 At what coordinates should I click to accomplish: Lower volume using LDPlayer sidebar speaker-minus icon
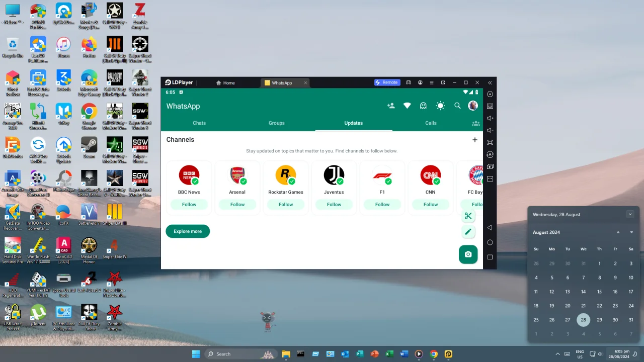click(x=490, y=130)
